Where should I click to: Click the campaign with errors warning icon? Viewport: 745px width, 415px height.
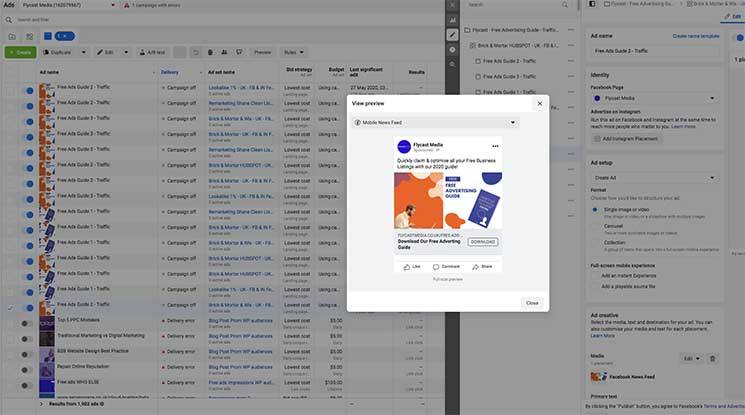[x=126, y=5]
